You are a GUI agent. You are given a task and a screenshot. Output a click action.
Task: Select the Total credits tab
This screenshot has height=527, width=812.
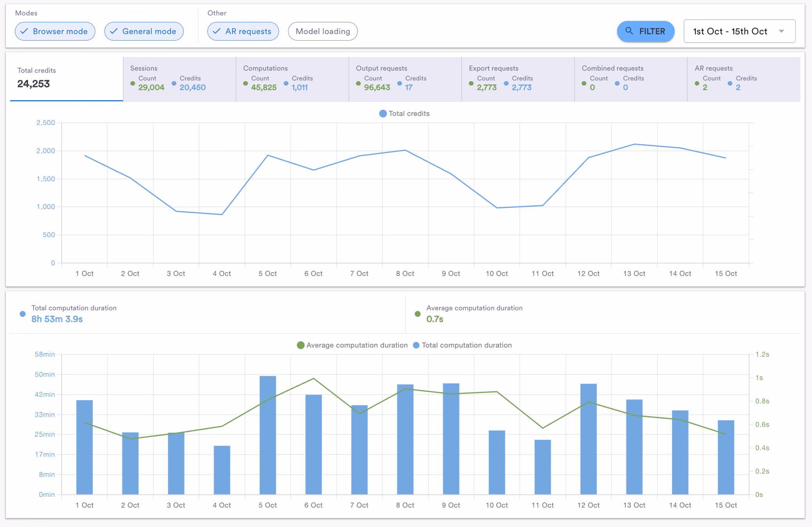click(x=67, y=79)
